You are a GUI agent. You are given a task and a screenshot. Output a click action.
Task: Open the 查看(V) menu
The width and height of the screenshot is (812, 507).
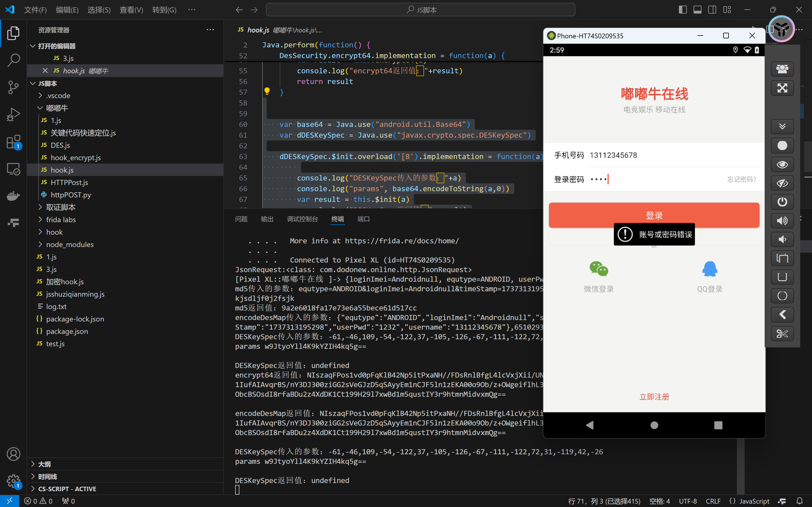point(131,10)
